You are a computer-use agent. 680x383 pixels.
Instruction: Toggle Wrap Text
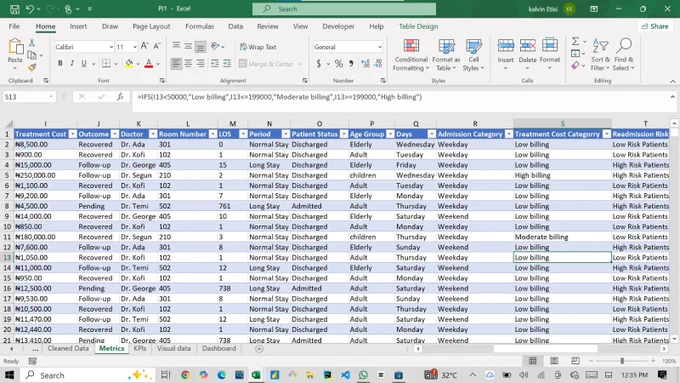[258, 47]
